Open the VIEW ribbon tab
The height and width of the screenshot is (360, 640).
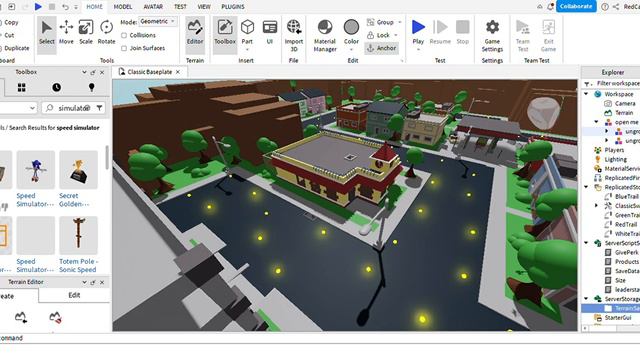click(204, 7)
